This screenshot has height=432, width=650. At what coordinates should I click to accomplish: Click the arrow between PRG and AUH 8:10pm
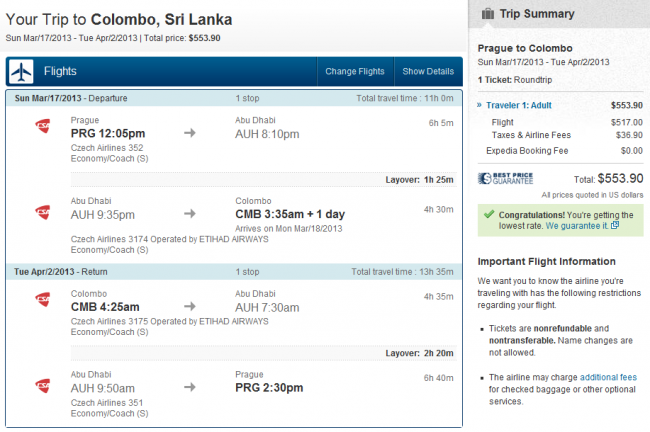point(190,131)
